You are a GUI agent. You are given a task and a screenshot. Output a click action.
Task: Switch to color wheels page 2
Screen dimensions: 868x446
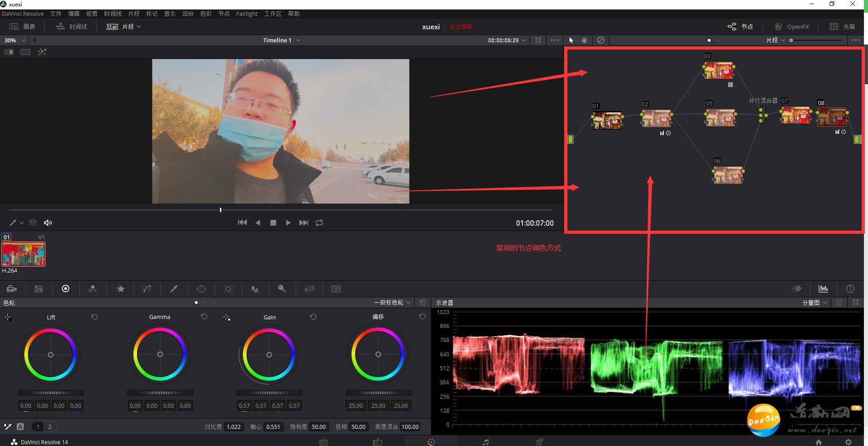click(x=50, y=427)
